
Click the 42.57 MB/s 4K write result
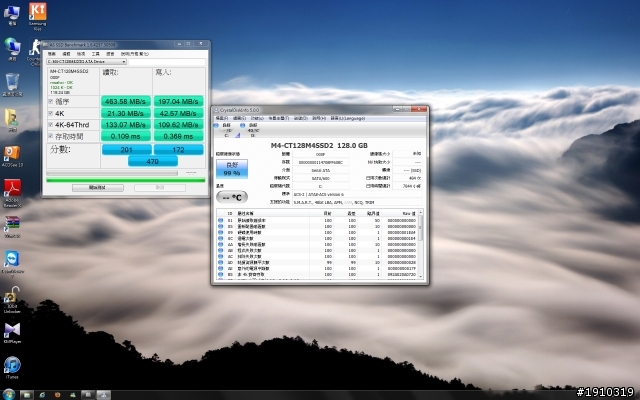tap(178, 113)
